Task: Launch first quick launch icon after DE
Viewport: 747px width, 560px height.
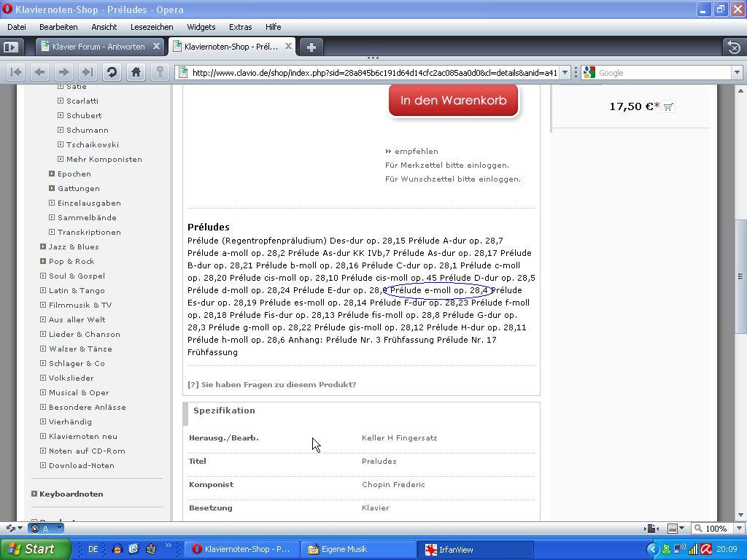Action: [117, 549]
